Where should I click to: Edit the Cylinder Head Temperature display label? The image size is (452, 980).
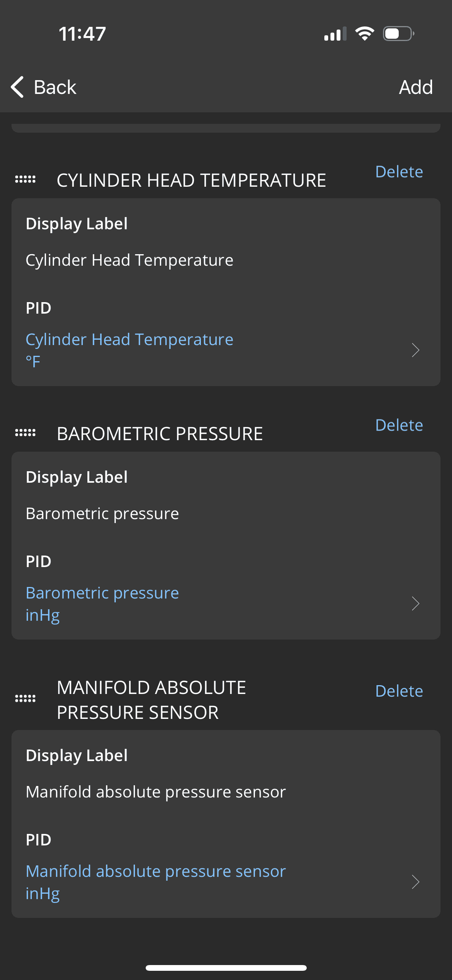[x=130, y=260]
